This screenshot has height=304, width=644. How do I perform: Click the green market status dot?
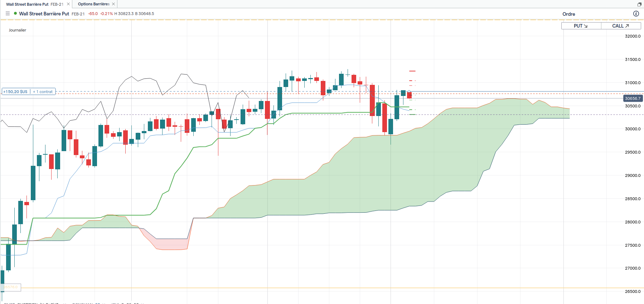point(15,14)
